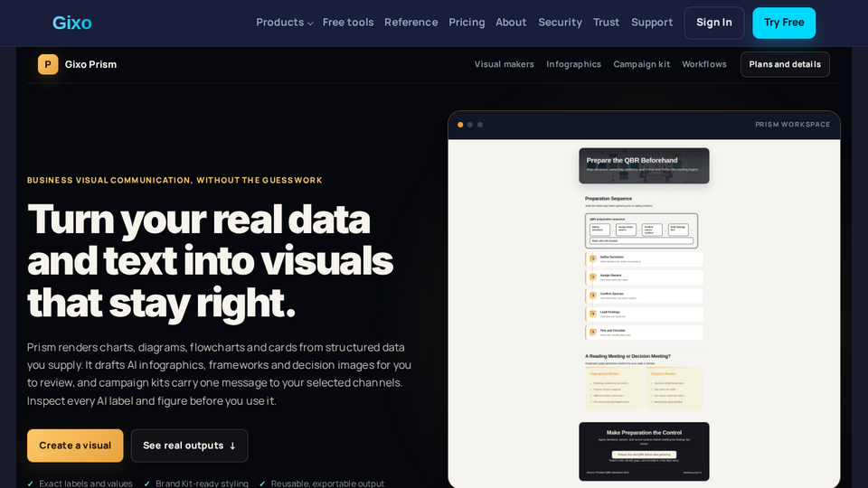Screen dimensions: 868x488
Task: Open Free tools page
Action: click(347, 23)
